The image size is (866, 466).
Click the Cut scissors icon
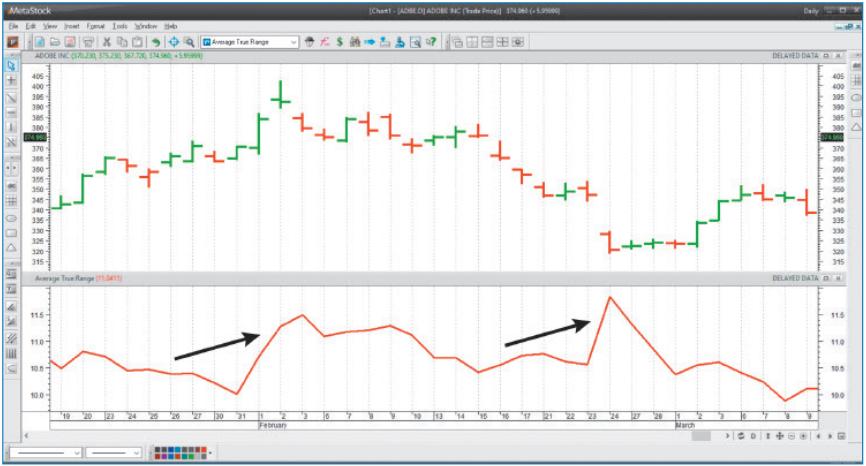click(x=106, y=42)
